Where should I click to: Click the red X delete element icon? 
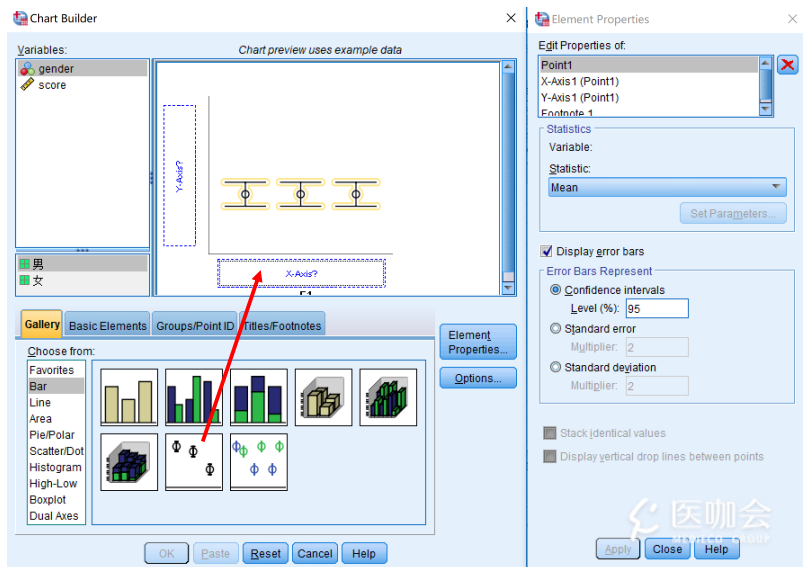pyautogui.click(x=788, y=65)
